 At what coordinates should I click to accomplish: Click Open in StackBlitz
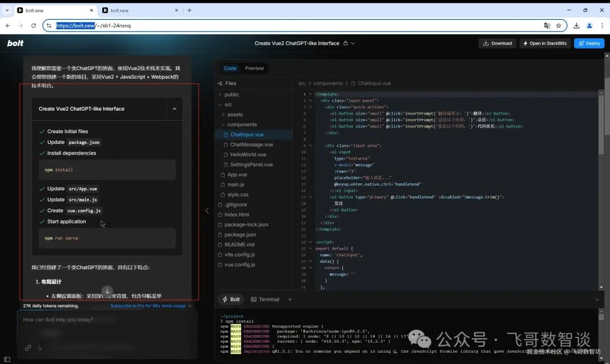(545, 43)
